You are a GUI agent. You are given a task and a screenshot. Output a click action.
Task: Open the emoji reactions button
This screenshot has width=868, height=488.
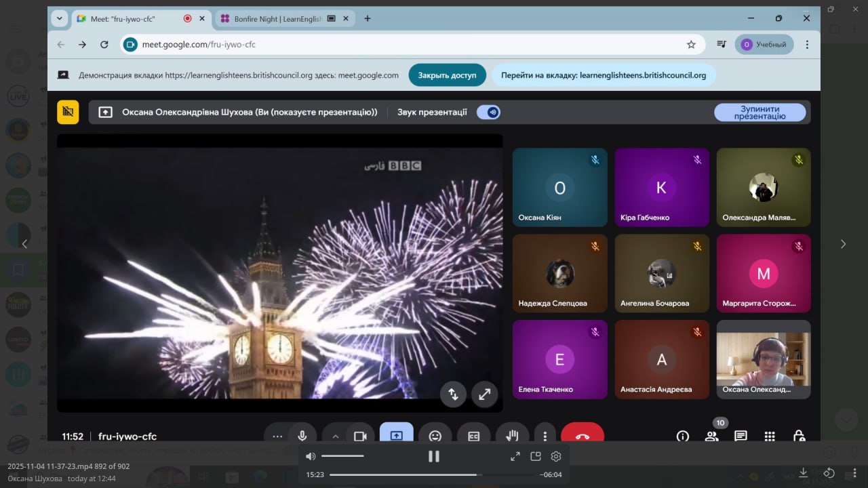tap(435, 436)
